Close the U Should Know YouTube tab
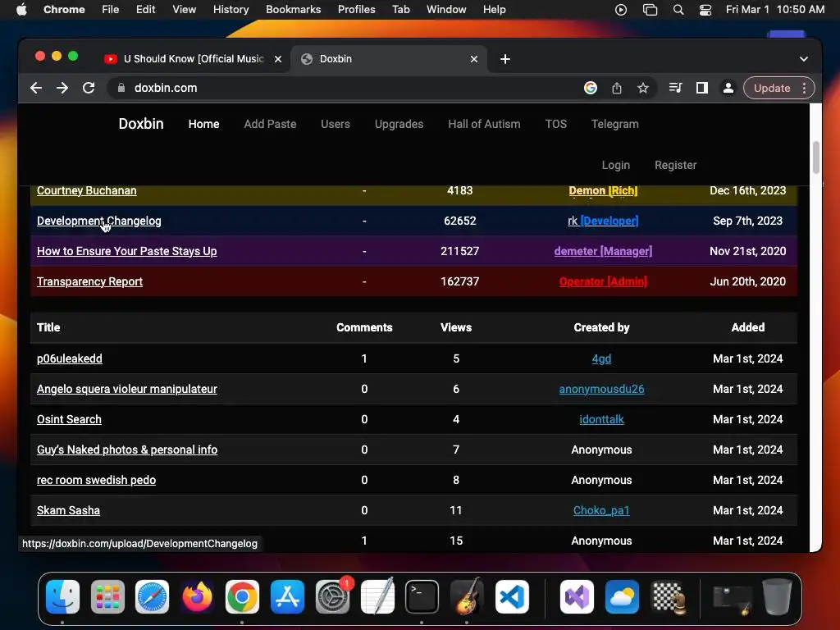The height and width of the screenshot is (630, 840). click(x=278, y=59)
